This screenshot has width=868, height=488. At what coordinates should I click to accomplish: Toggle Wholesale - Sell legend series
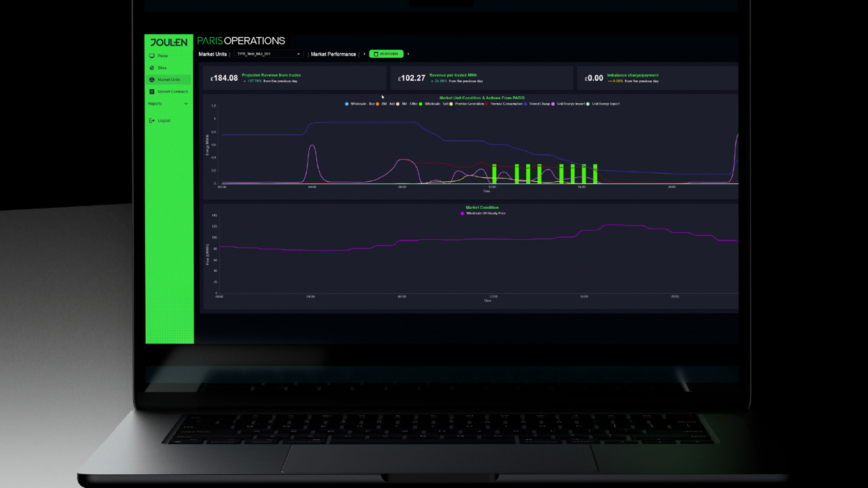[x=434, y=104]
